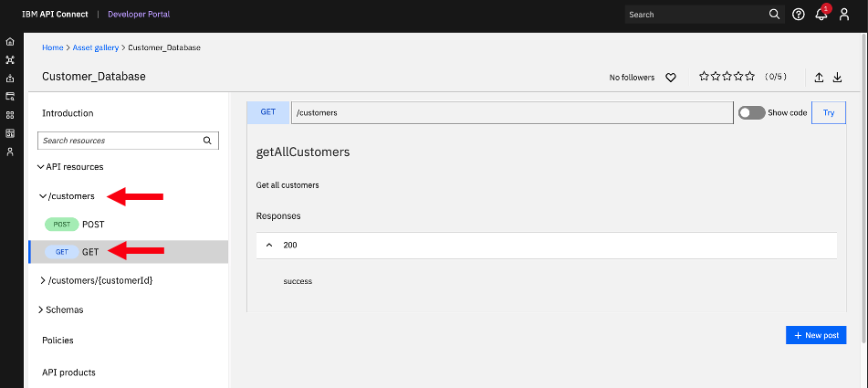This screenshot has width=868, height=388.
Task: Open the four-squares apps icon in sidebar
Action: [10, 115]
